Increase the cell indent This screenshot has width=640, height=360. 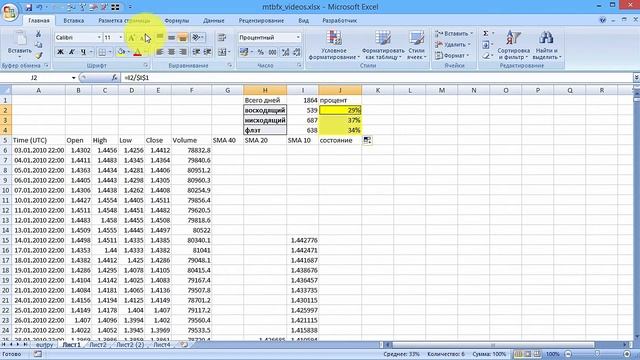pyautogui.click(x=207, y=52)
